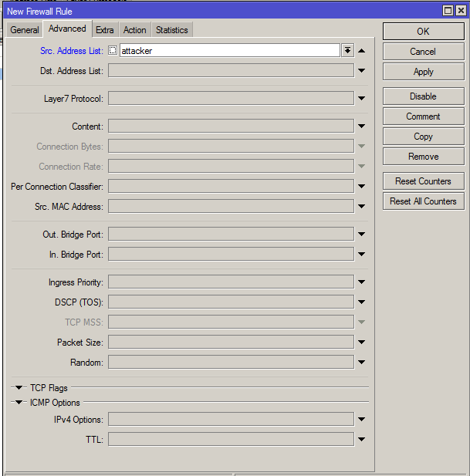
Task: Switch to the General tab
Action: pyautogui.click(x=25, y=30)
